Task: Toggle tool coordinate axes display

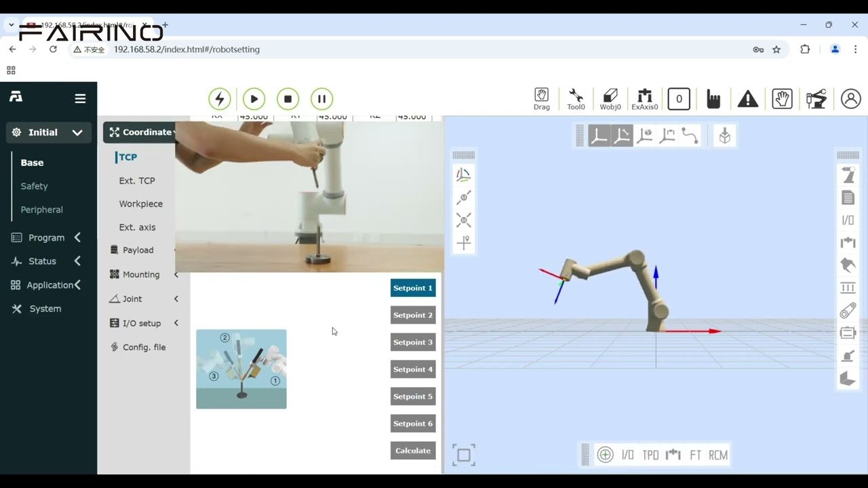Action: (622, 136)
